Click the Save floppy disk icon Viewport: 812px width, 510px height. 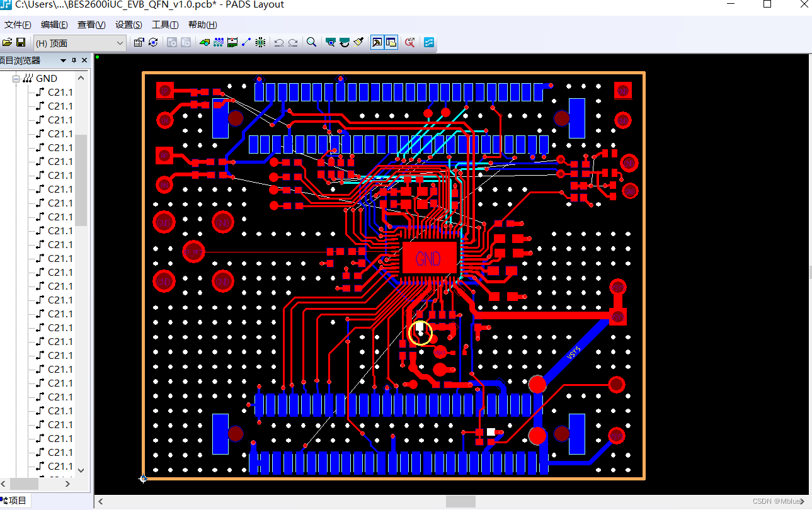[21, 42]
